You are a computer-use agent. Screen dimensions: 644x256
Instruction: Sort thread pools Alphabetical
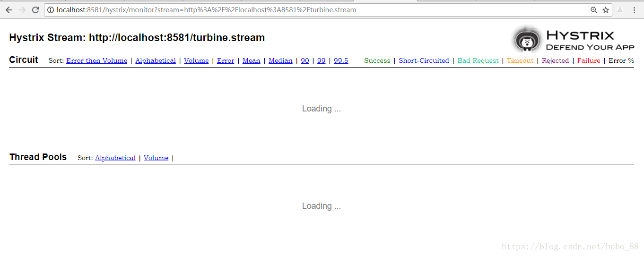[x=115, y=158]
